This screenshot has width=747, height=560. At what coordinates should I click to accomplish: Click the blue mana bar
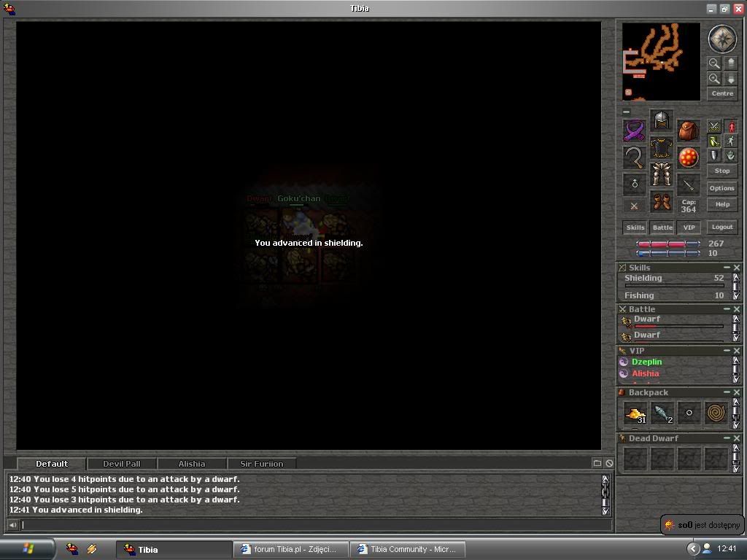pyautogui.click(x=668, y=253)
